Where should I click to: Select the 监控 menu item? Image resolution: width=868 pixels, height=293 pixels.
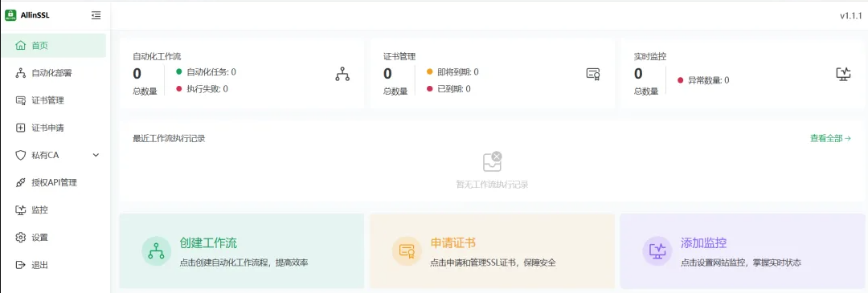pos(54,210)
